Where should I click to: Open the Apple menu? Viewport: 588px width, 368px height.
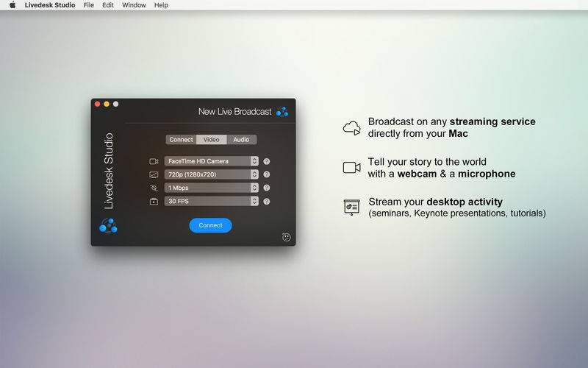coord(12,5)
